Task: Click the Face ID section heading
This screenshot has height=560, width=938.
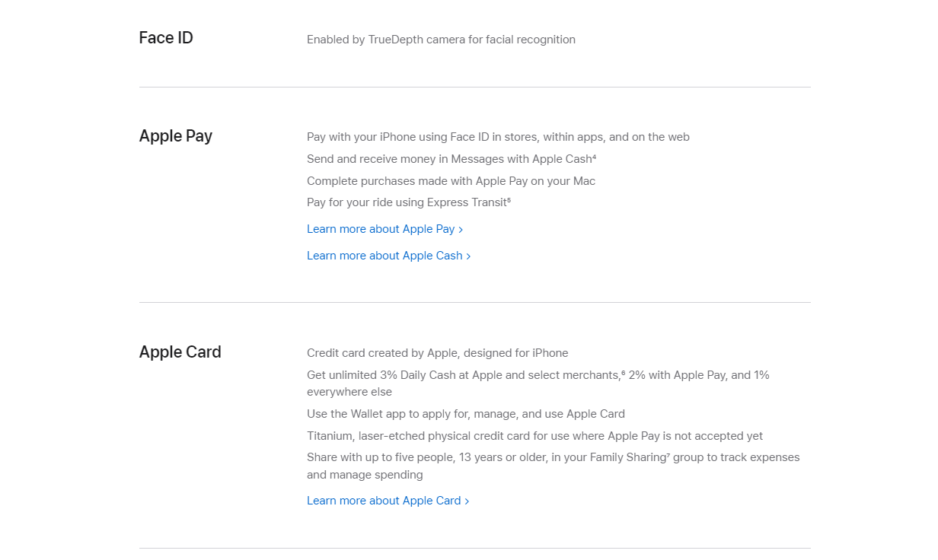Action: [x=166, y=38]
